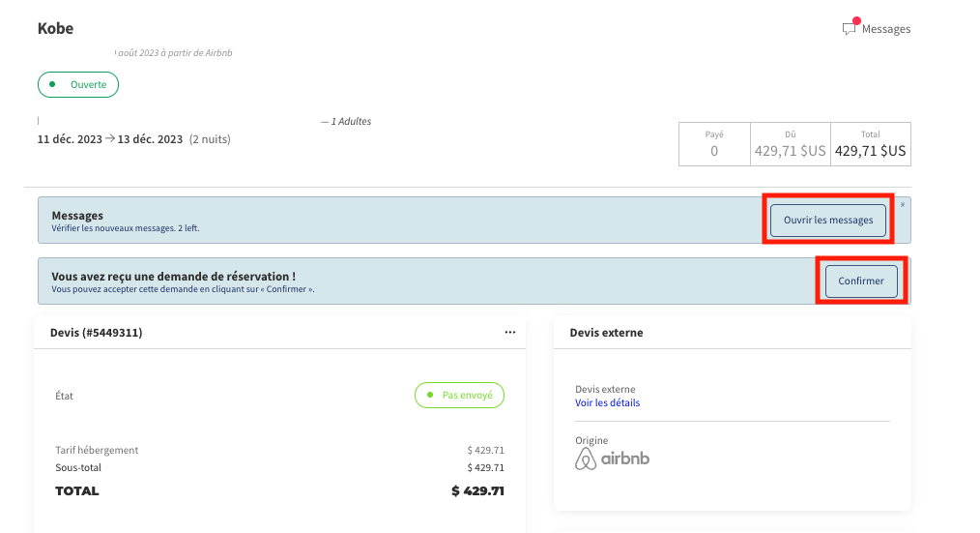The height and width of the screenshot is (533, 980).
Task: Click the Ouvrir les messages button
Action: pos(828,221)
